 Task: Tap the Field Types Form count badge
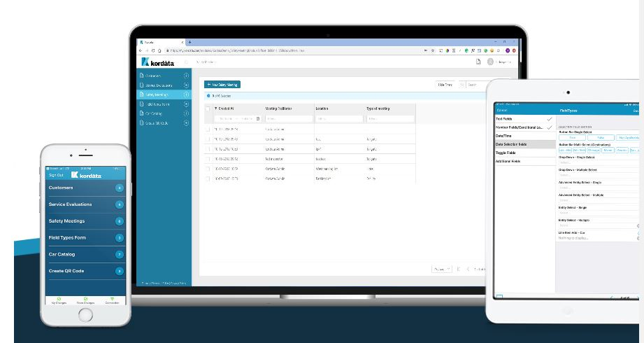tap(119, 238)
